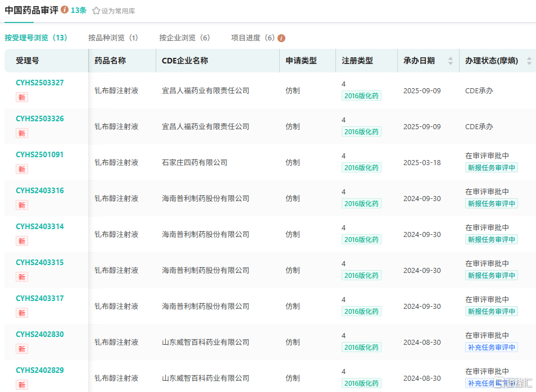This screenshot has width=536, height=392.
Task: Click the 新 badge under CYHS2501091
Action: pos(22,169)
